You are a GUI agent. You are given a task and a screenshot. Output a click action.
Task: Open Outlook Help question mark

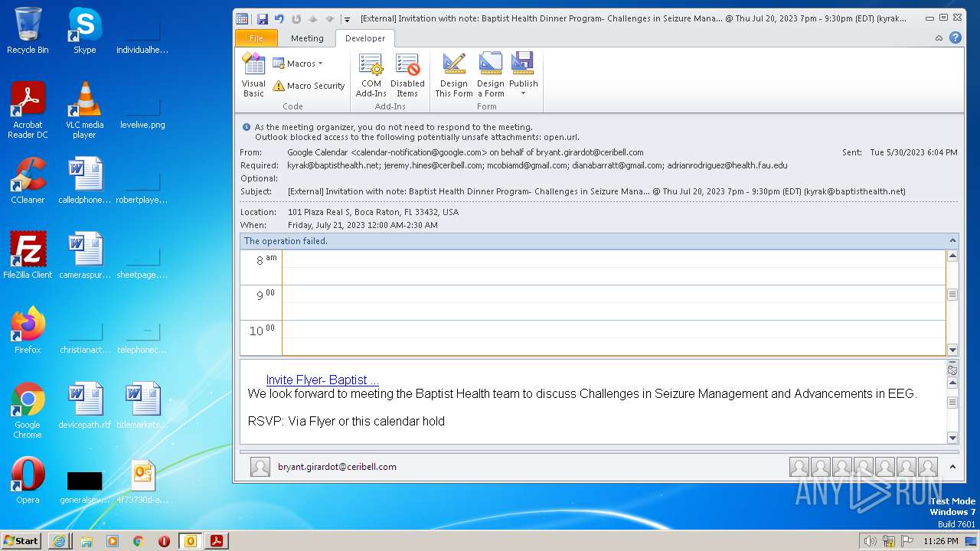[955, 37]
